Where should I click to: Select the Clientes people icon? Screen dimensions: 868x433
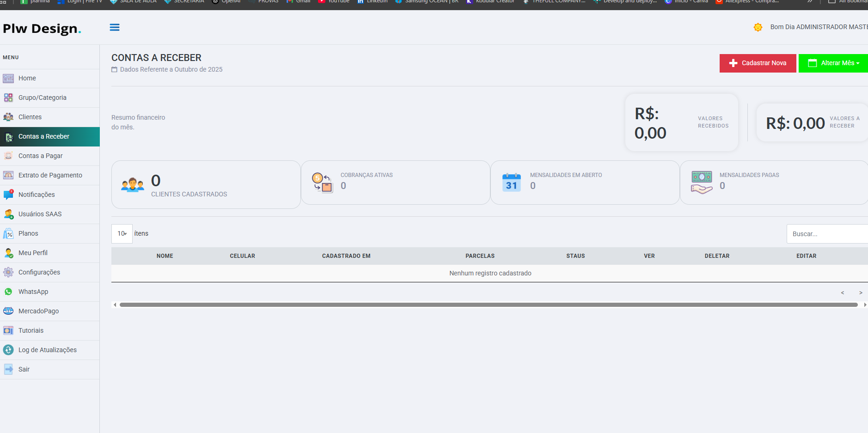[8, 117]
